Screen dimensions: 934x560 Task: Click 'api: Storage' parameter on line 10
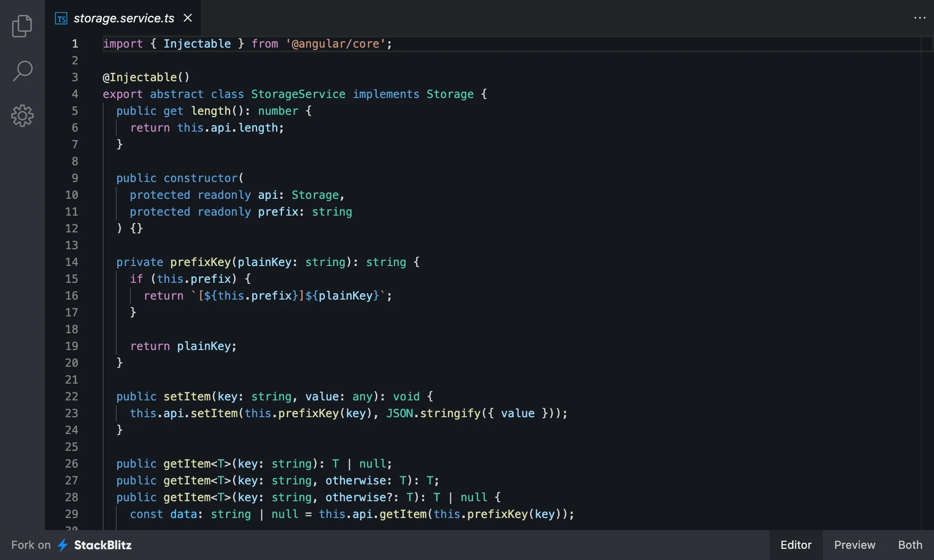click(298, 195)
